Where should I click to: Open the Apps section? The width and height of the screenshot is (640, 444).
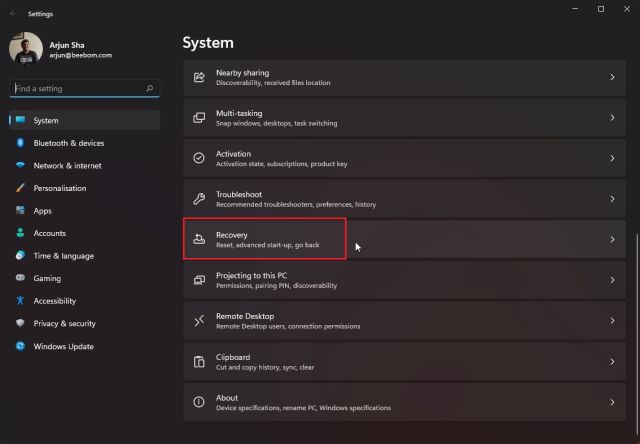click(x=84, y=211)
